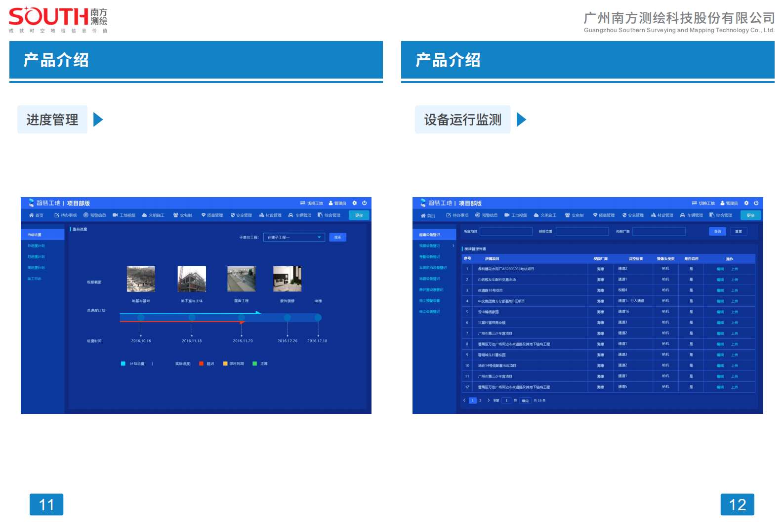The image size is (784, 532).
Task: Open 工地视频 in device monitoring screenshot
Action: click(516, 215)
